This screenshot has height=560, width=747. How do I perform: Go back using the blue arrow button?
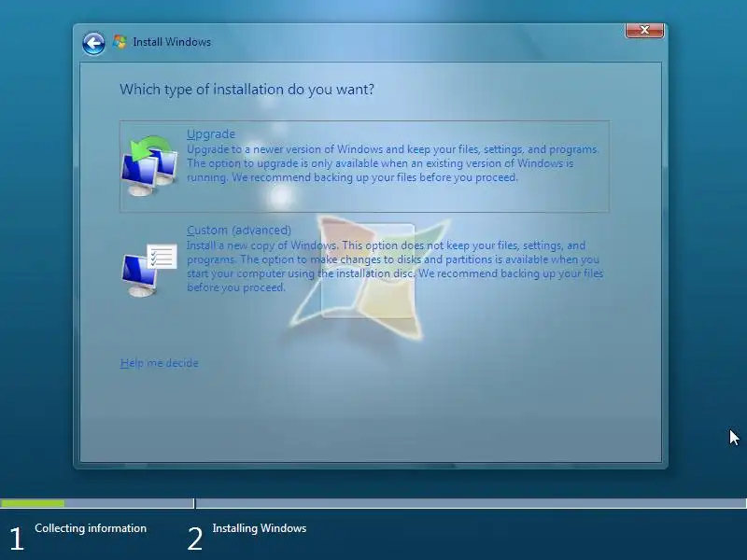[x=93, y=44]
